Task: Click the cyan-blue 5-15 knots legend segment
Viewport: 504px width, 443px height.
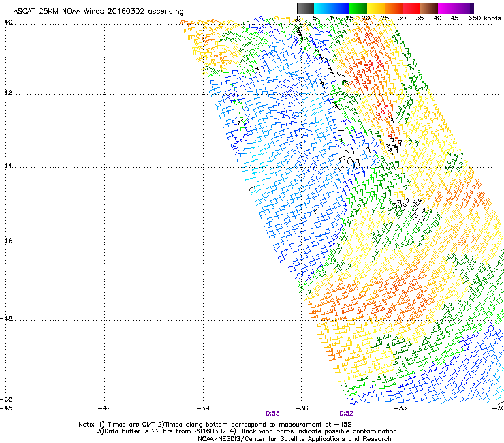Action: 332,8
